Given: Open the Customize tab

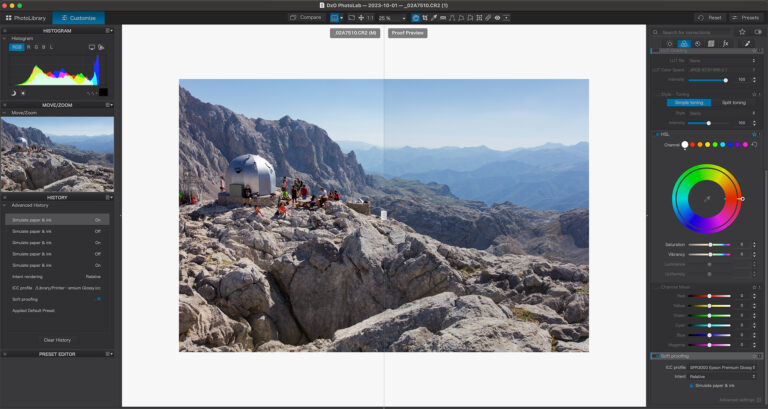Looking at the screenshot, I should (x=78, y=18).
